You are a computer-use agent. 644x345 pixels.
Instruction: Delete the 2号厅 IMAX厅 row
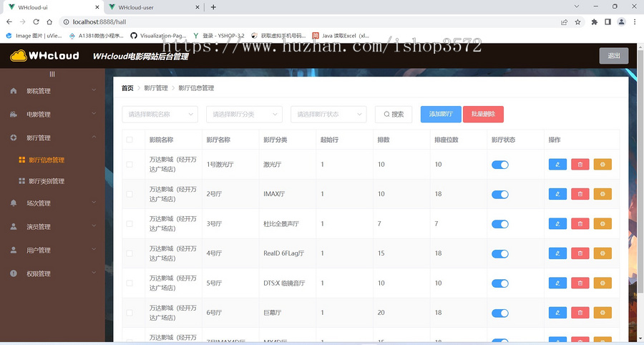[580, 194]
